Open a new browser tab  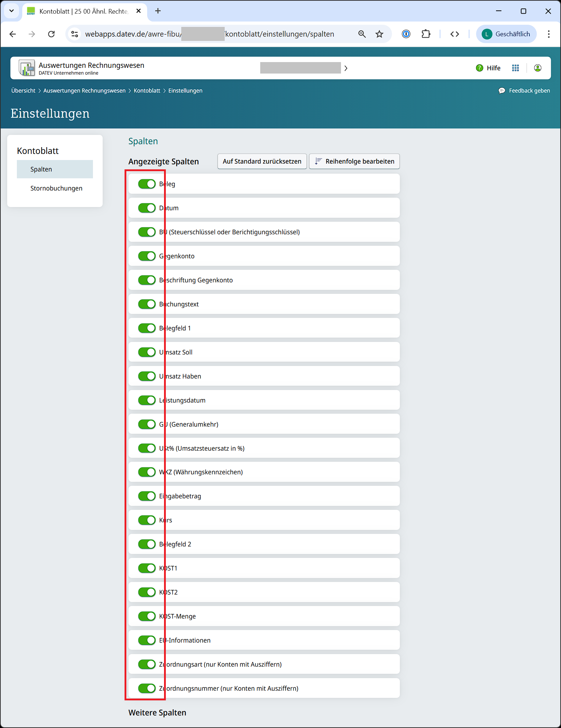click(x=158, y=11)
